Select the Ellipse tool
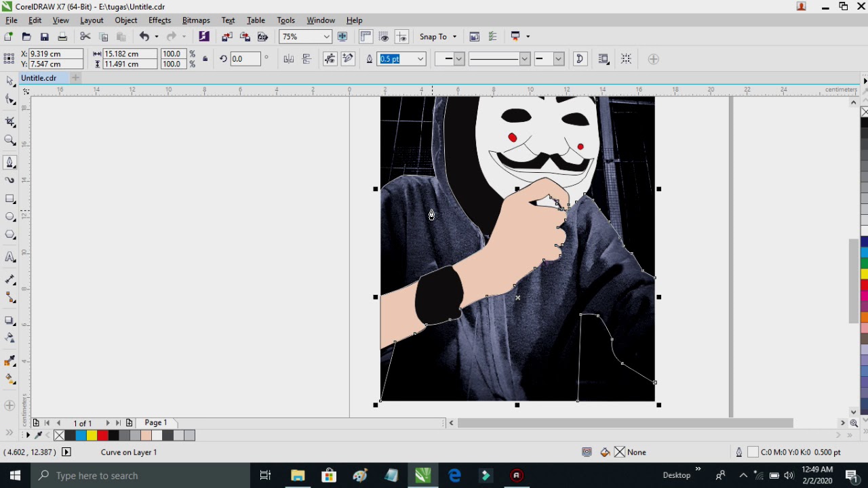 point(10,217)
